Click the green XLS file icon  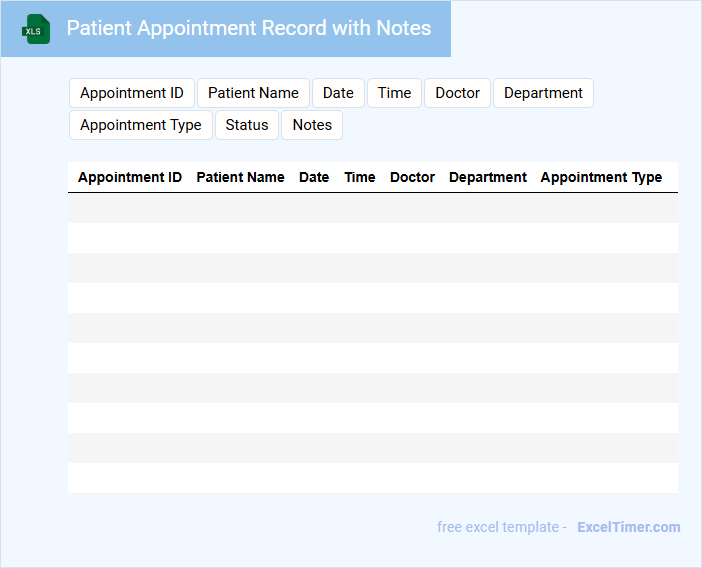point(37,29)
